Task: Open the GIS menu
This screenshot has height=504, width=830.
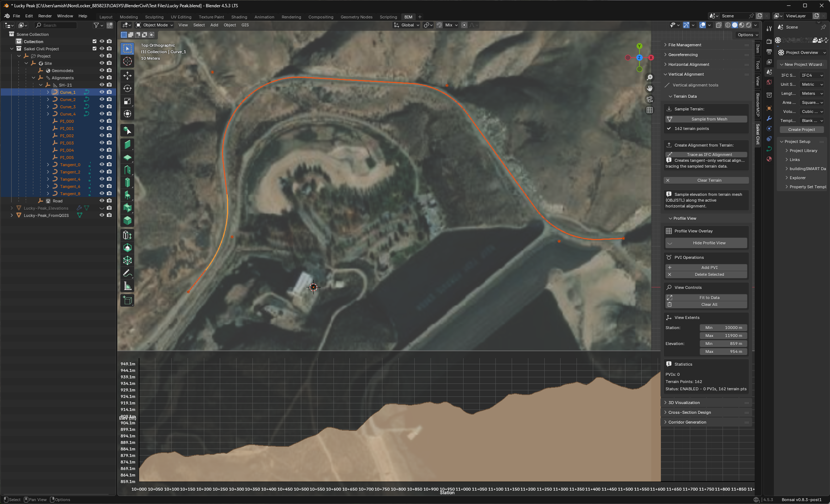Action: click(245, 25)
